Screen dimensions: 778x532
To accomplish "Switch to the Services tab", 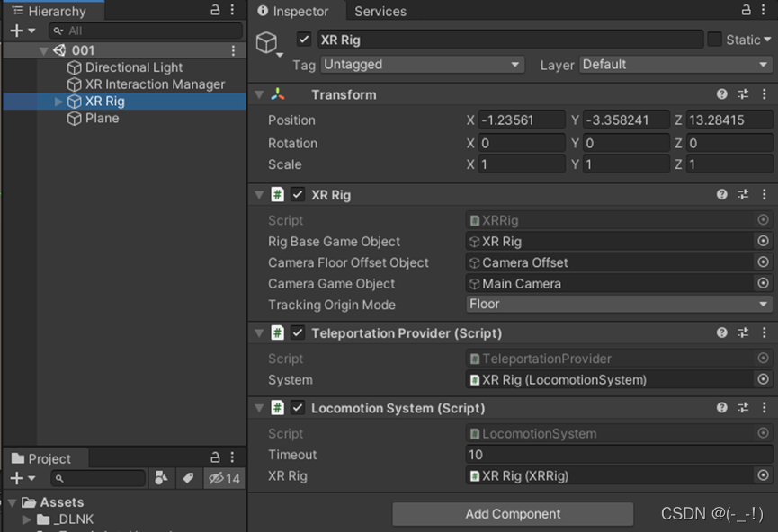I will (380, 11).
